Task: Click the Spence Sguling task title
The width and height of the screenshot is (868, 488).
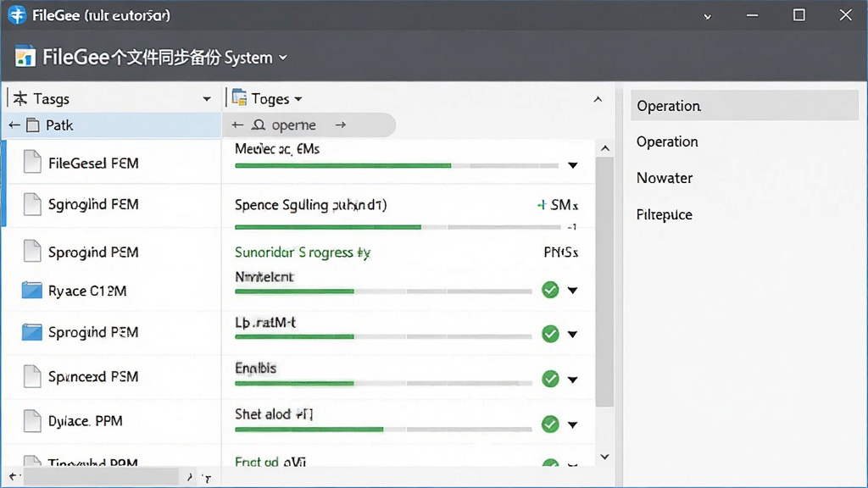Action: point(310,205)
